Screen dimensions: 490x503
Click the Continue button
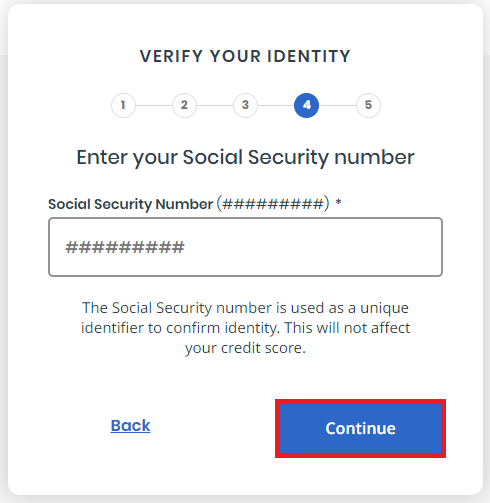click(x=360, y=428)
